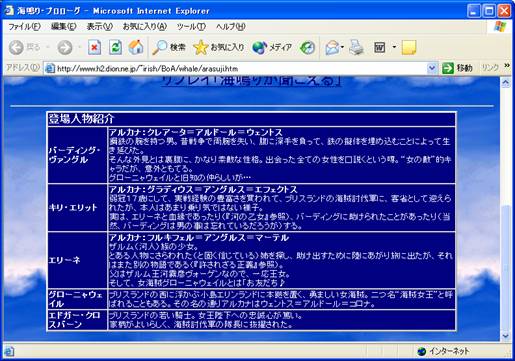Click the IE page icon in title bar
Viewport: 515px width, 361px height.
9,10
